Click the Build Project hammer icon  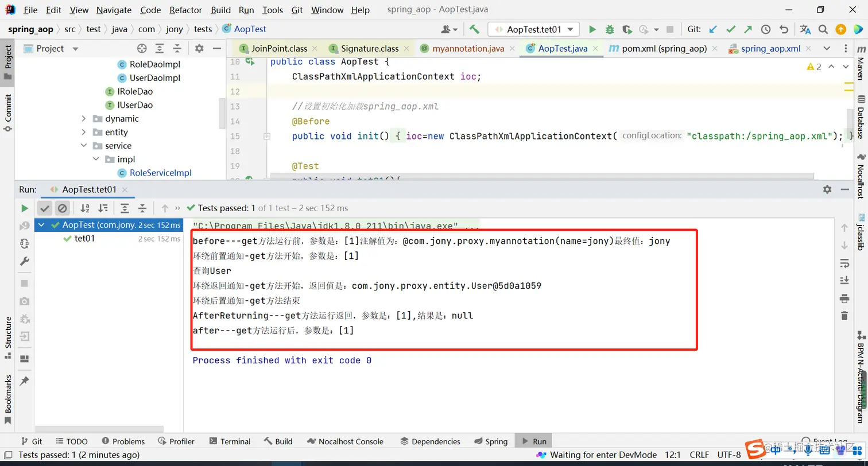click(474, 29)
